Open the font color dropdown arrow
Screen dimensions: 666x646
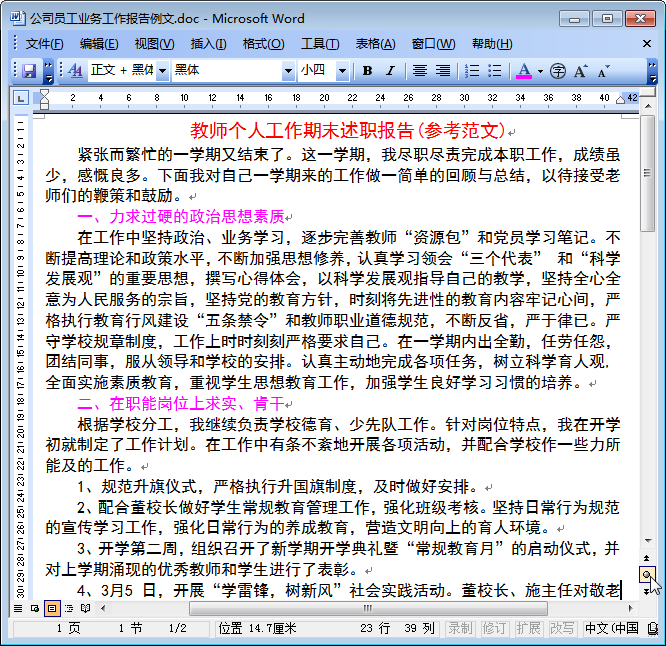click(x=540, y=71)
